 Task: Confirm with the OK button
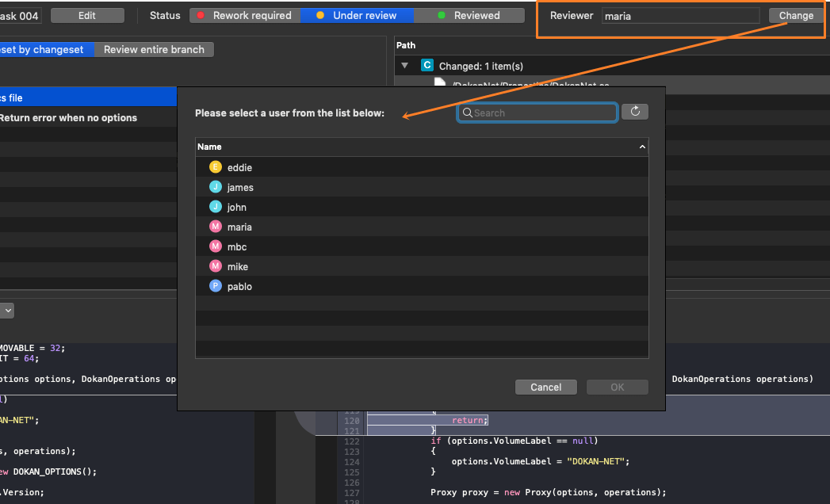[618, 387]
